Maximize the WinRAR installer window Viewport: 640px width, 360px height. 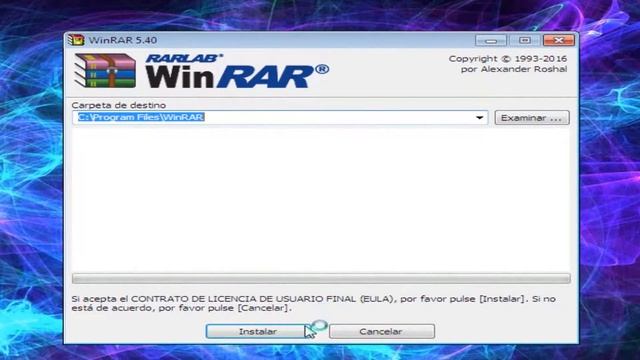coord(524,40)
